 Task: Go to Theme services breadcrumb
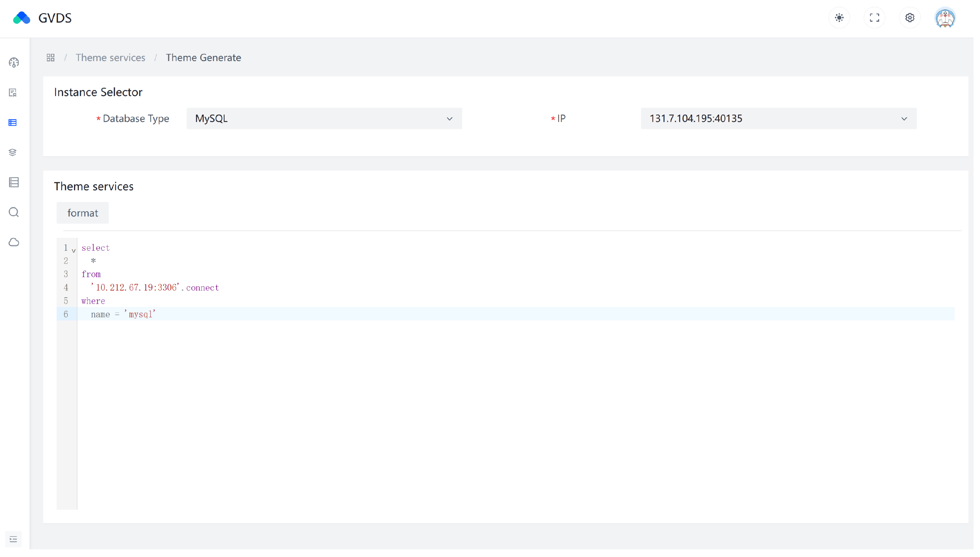tap(110, 58)
